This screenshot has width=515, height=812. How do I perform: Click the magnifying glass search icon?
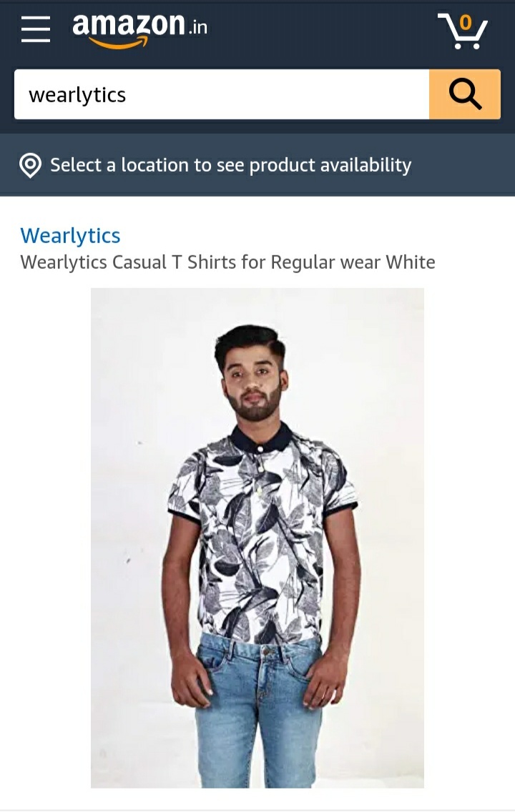(465, 94)
